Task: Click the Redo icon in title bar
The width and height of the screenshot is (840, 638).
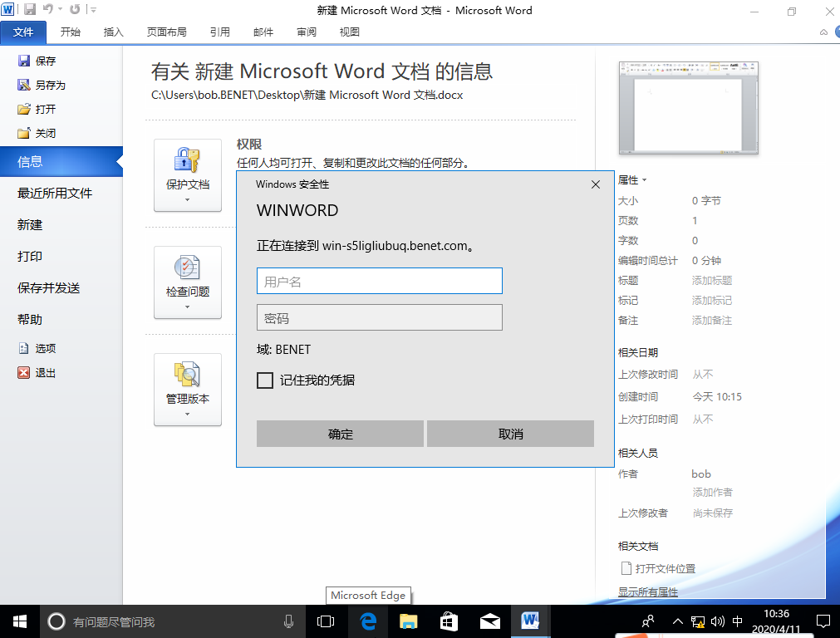Action: (76, 9)
